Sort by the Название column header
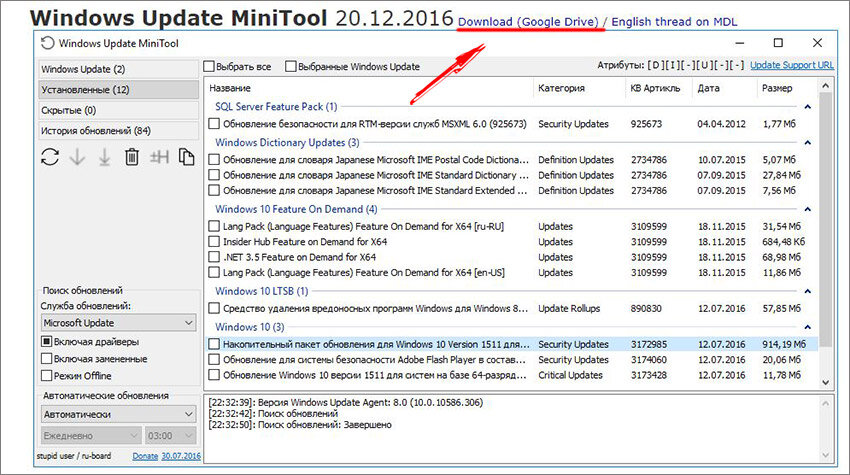 tap(369, 88)
